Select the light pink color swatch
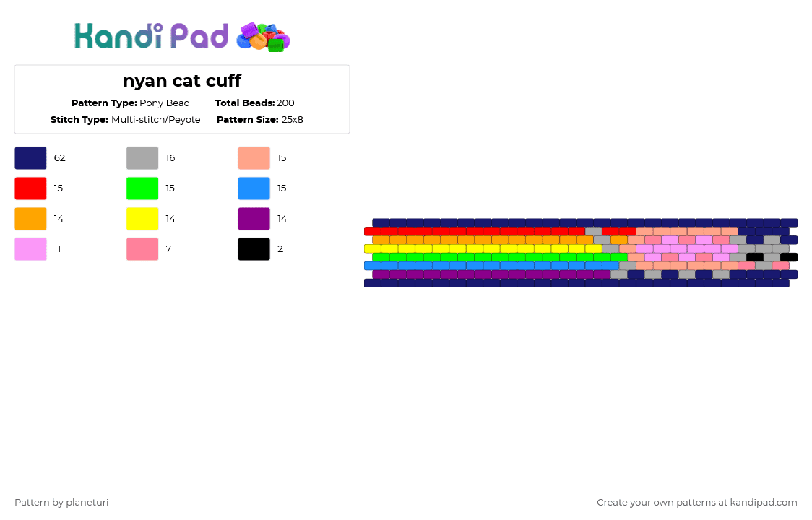Screen dimensions: 812x520 [x=30, y=249]
